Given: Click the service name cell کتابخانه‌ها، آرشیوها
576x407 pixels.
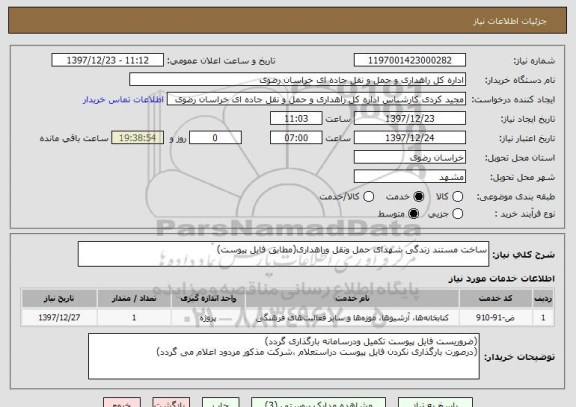Looking at the screenshot, I should pyautogui.click(x=352, y=317).
